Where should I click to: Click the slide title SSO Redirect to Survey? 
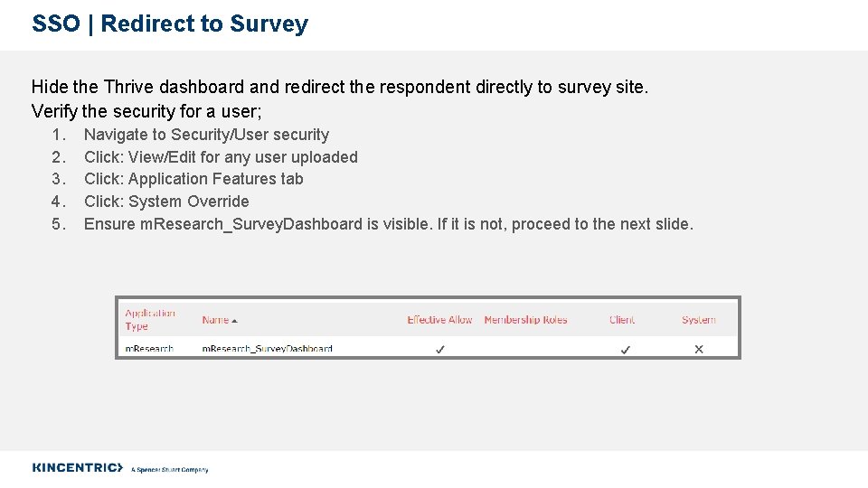(x=170, y=23)
